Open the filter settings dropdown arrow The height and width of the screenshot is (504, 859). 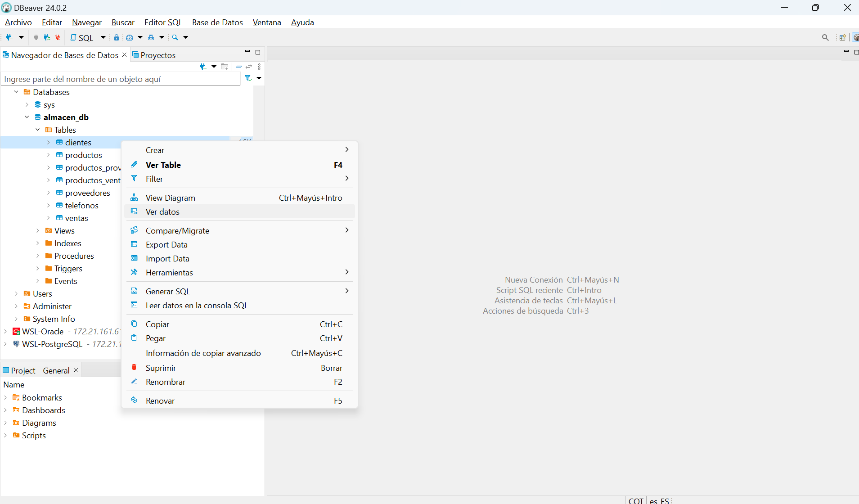point(259,78)
